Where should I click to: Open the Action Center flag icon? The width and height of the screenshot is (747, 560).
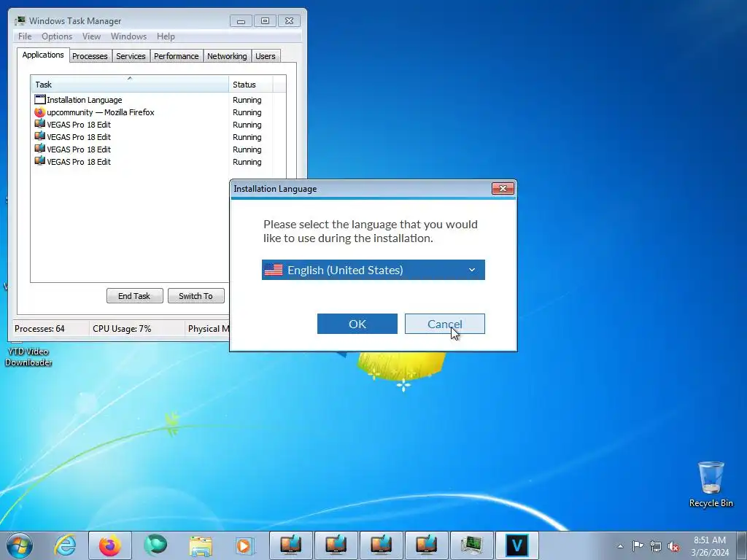tap(638, 546)
